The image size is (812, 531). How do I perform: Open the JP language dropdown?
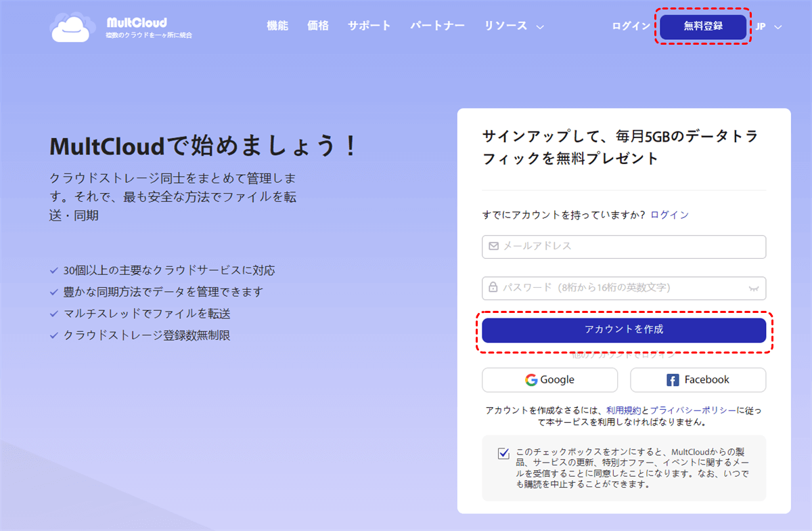(x=769, y=26)
